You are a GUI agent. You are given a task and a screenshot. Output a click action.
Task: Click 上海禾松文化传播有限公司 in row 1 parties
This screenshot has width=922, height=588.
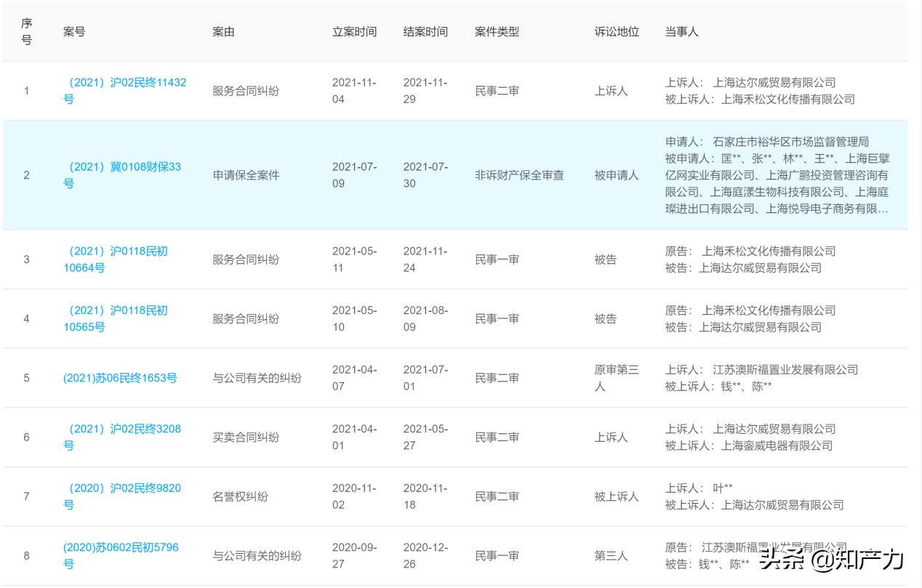[x=787, y=100]
